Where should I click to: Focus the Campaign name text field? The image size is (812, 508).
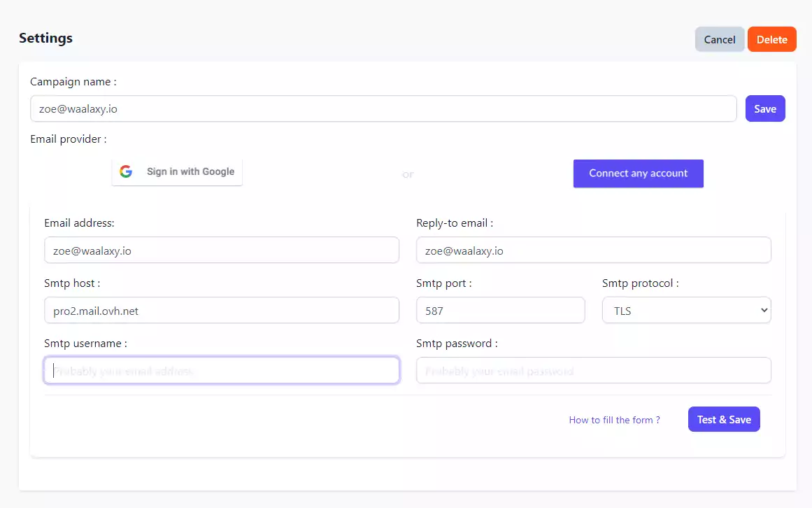click(x=383, y=108)
